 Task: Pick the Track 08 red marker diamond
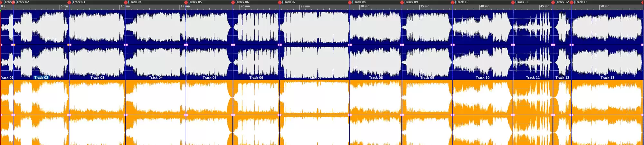pyautogui.click(x=350, y=2)
